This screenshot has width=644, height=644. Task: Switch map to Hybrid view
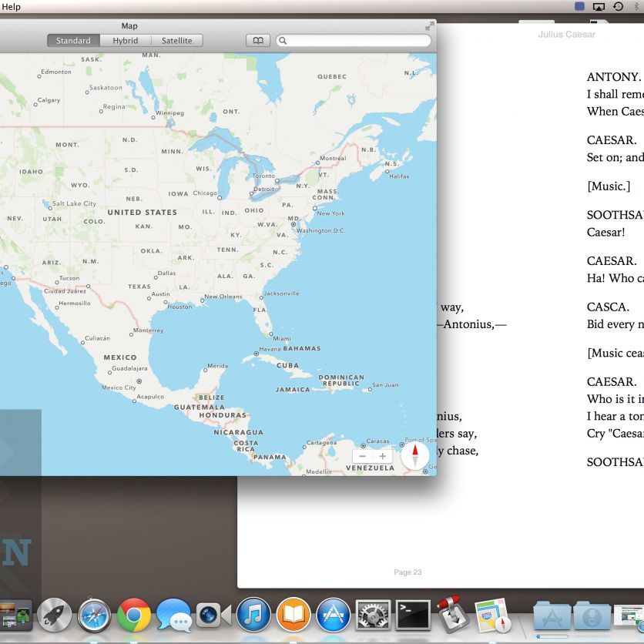pyautogui.click(x=126, y=41)
